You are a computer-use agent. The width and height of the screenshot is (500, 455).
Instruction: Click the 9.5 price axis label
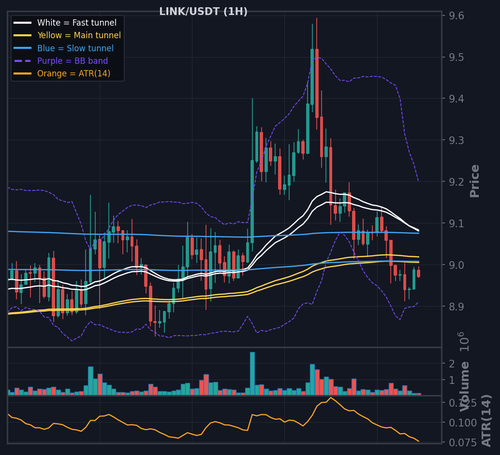tap(456, 57)
